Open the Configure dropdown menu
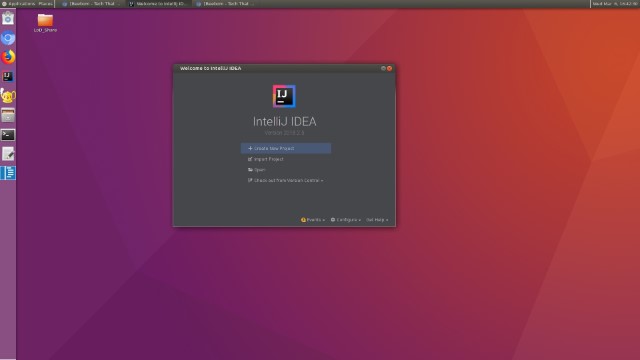This screenshot has height=360, width=640. 346,220
